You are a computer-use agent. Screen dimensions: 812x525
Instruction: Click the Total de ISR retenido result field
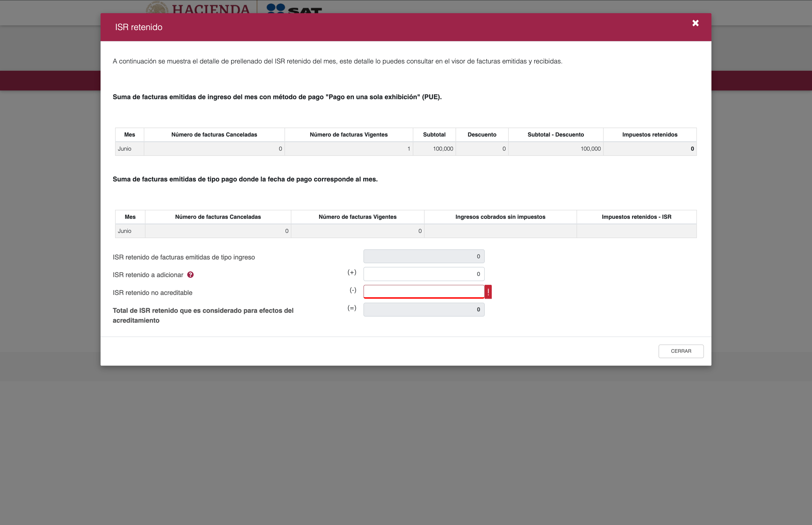[423, 309]
